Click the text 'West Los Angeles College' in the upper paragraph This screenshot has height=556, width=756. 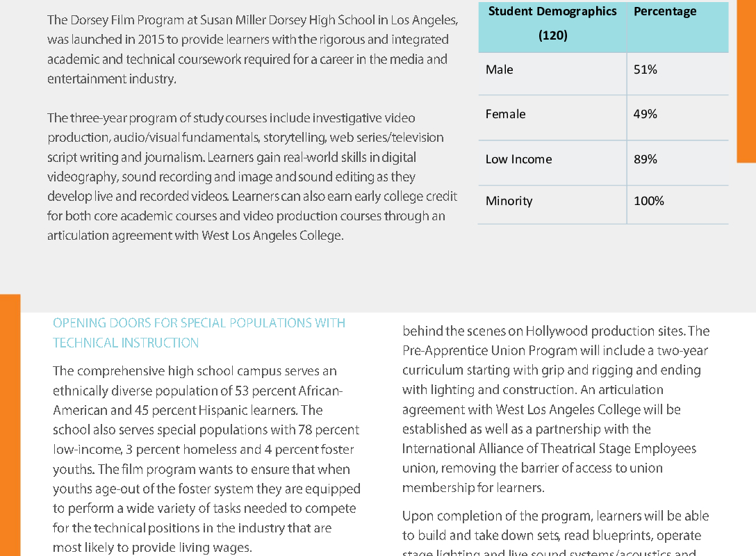tap(272, 236)
